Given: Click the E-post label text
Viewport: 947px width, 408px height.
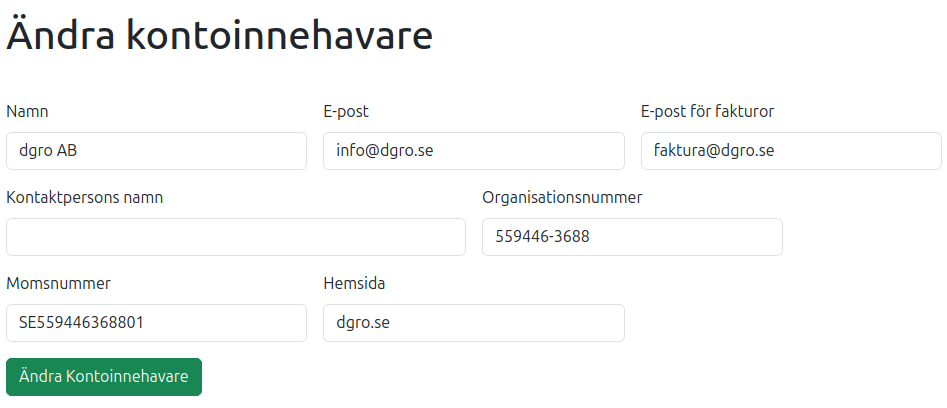Looking at the screenshot, I should tap(346, 111).
